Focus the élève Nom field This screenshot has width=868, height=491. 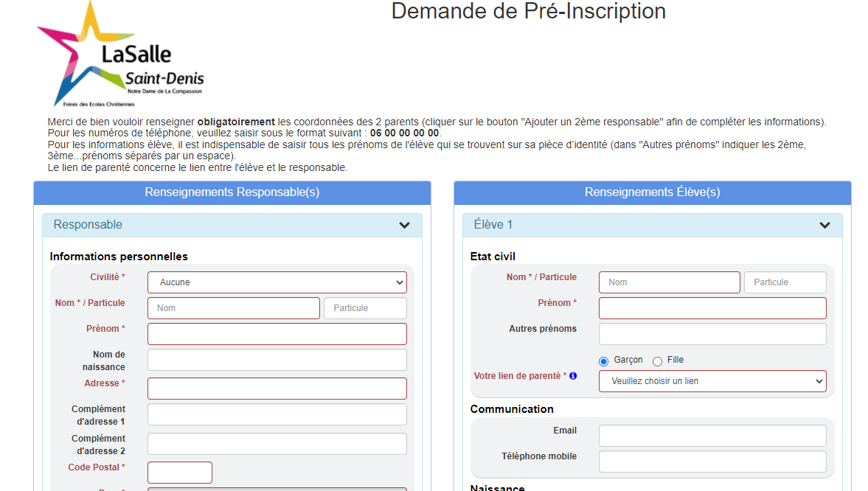670,282
